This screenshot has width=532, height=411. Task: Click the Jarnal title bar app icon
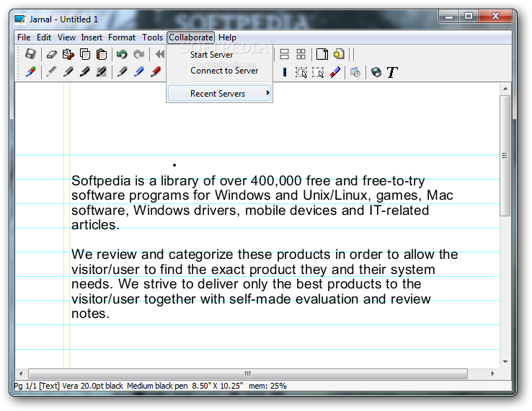coord(20,19)
